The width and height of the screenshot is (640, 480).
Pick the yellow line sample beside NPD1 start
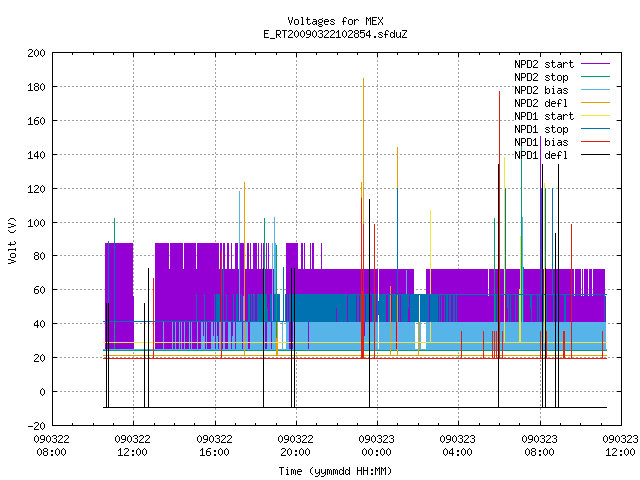point(596,116)
